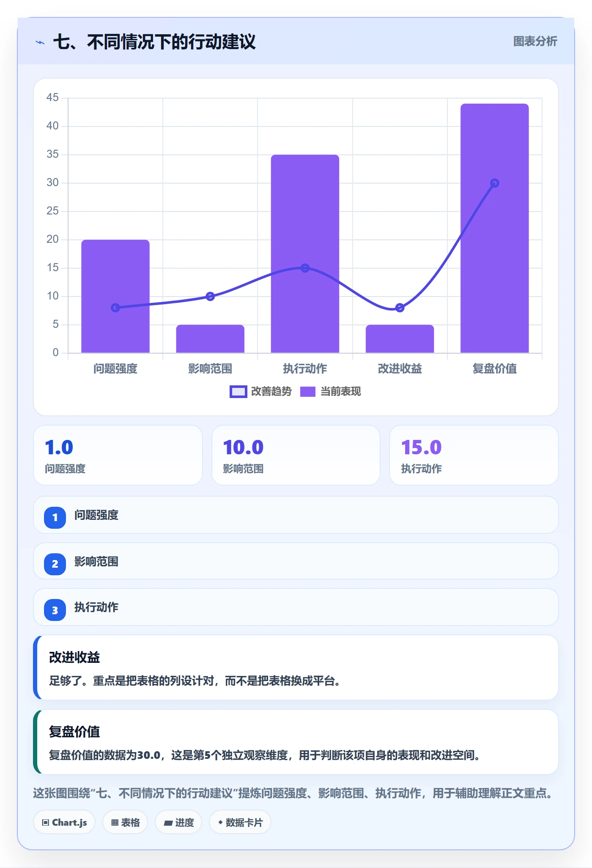Viewport: 592px width, 868px height.
Task: Click the 图表分析 label in header
Action: (535, 41)
